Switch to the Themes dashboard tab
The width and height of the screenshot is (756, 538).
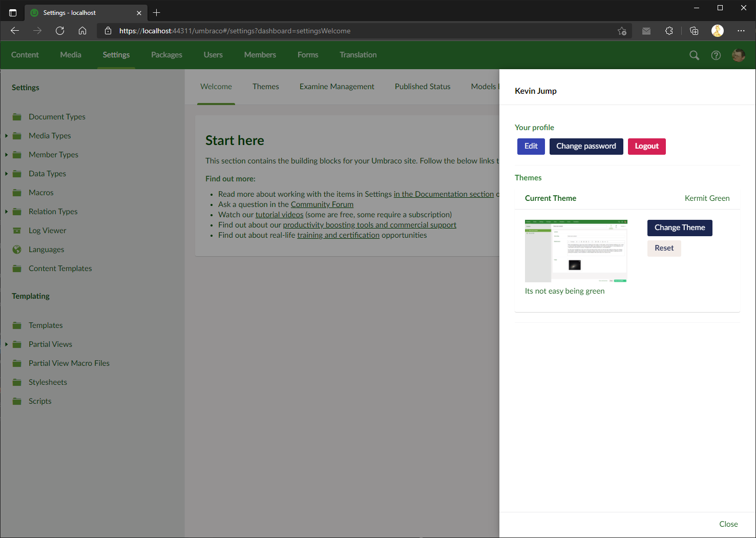pos(265,87)
